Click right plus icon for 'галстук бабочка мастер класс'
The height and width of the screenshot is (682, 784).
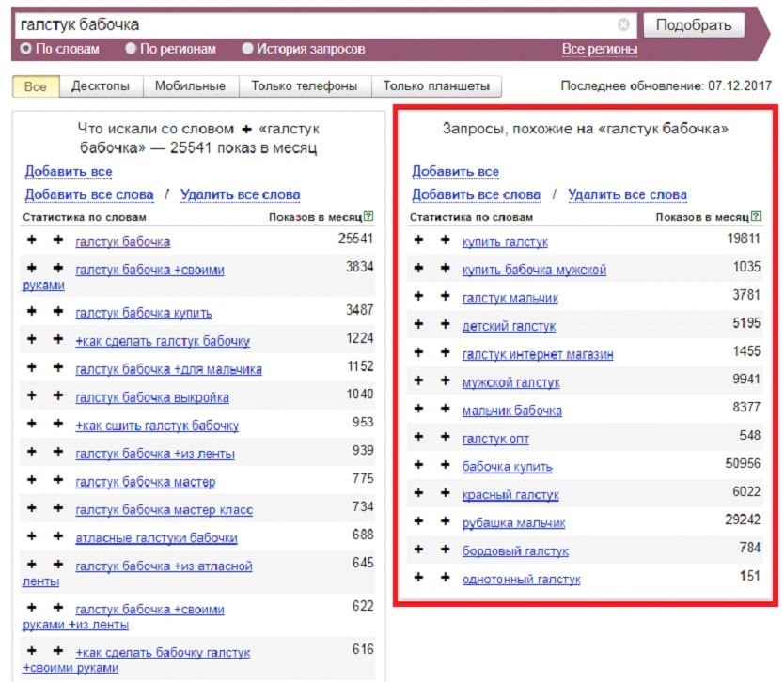tap(58, 508)
